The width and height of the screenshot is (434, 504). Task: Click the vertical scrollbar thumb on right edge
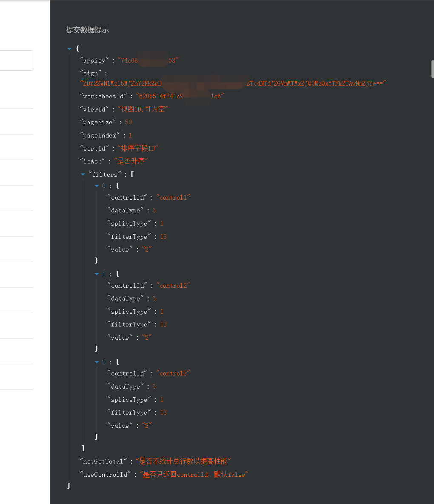(x=432, y=69)
